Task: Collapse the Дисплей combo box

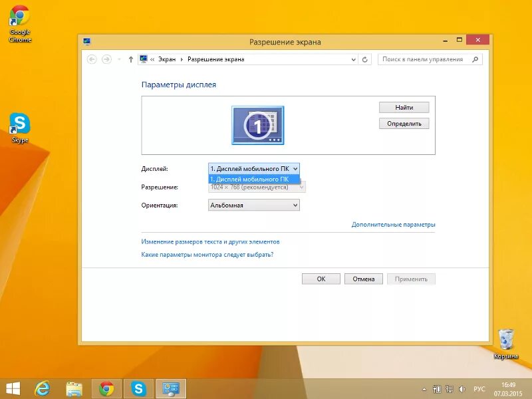Action: coord(254,169)
